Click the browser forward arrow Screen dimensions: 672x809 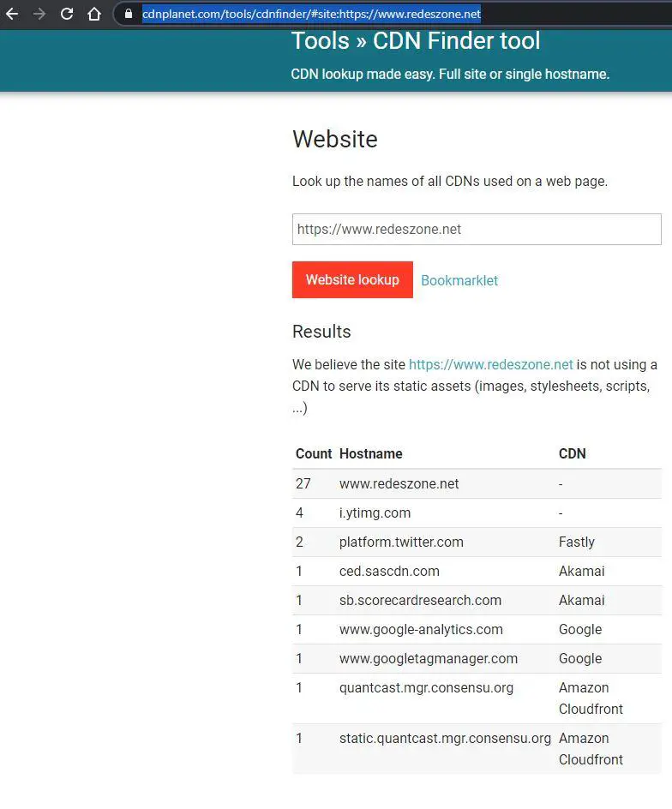pos(39,14)
